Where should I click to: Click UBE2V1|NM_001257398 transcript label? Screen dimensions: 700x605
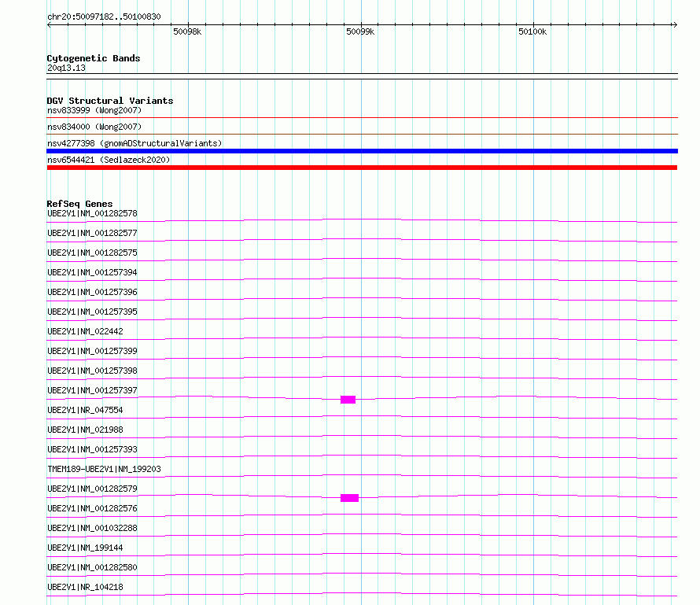click(92, 371)
